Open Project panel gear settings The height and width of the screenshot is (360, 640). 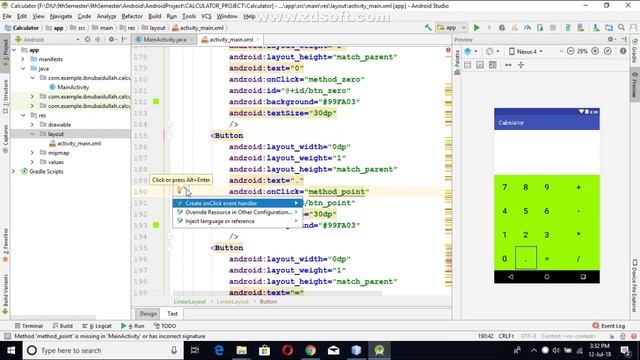111,40
